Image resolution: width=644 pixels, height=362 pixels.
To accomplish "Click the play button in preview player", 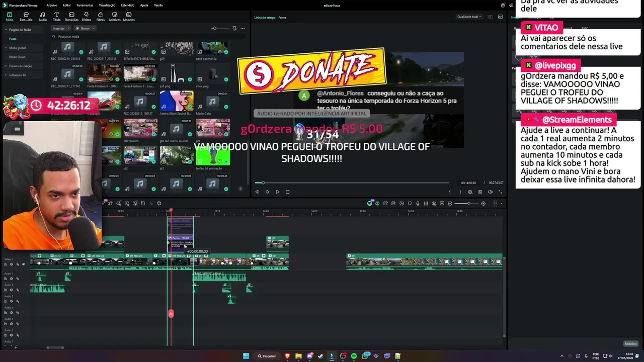I will pos(277,192).
